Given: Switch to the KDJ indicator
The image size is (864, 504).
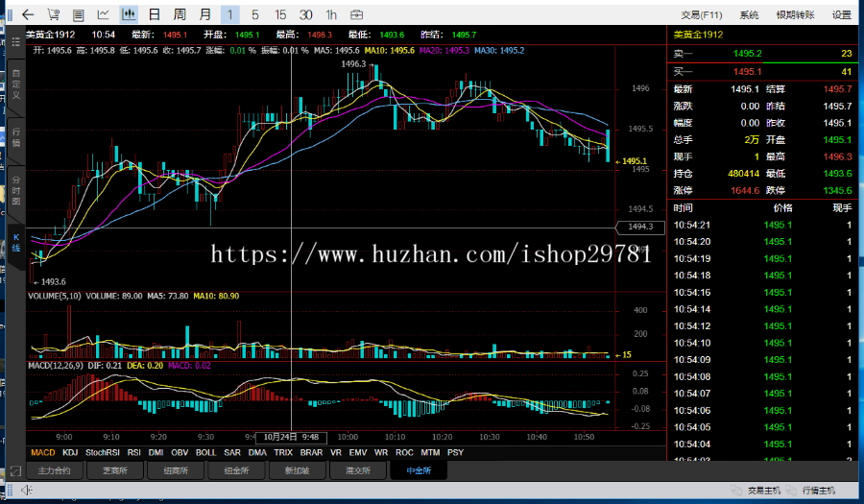Looking at the screenshot, I should point(70,453).
